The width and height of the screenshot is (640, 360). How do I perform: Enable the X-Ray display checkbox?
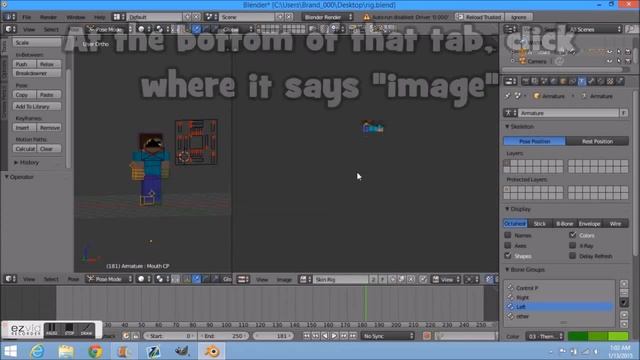[573, 245]
